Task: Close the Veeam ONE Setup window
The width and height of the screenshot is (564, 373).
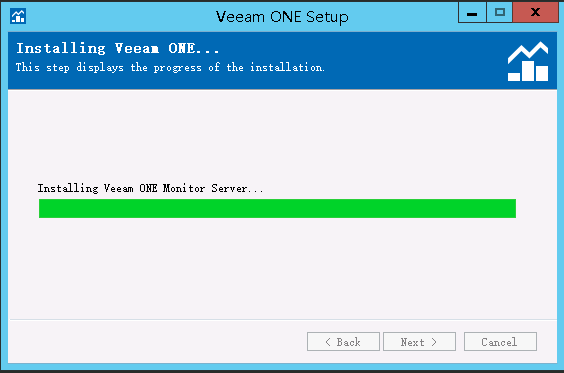Action: [536, 13]
